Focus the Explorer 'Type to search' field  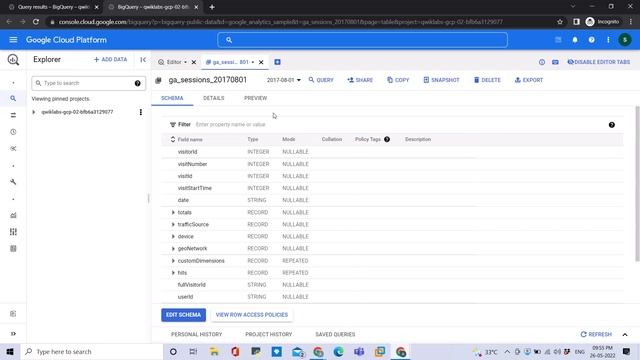pyautogui.click(x=88, y=83)
